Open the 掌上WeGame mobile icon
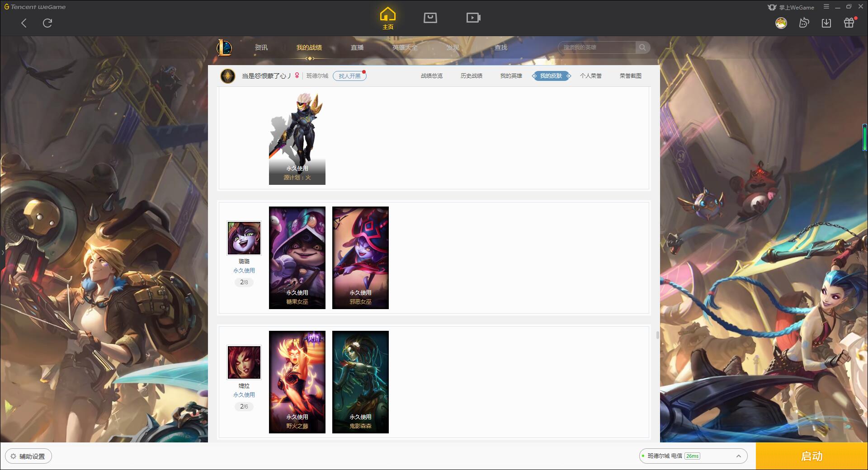Image resolution: width=868 pixels, height=470 pixels. click(772, 7)
